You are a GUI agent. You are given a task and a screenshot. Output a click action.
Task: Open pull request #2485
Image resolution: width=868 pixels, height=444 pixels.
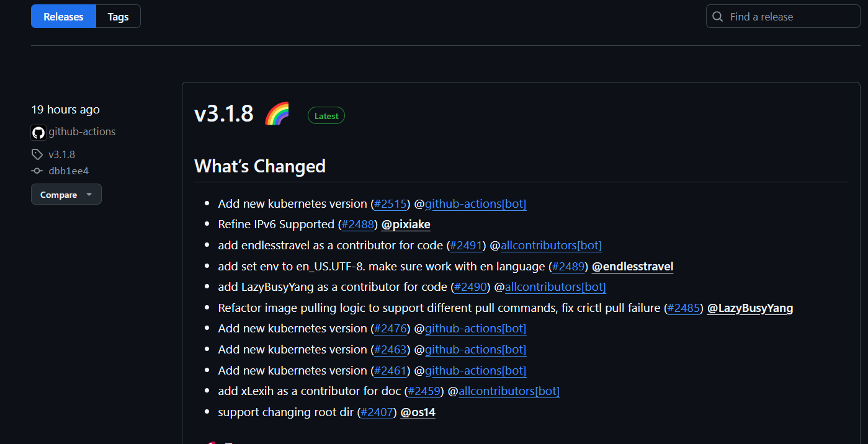(684, 308)
